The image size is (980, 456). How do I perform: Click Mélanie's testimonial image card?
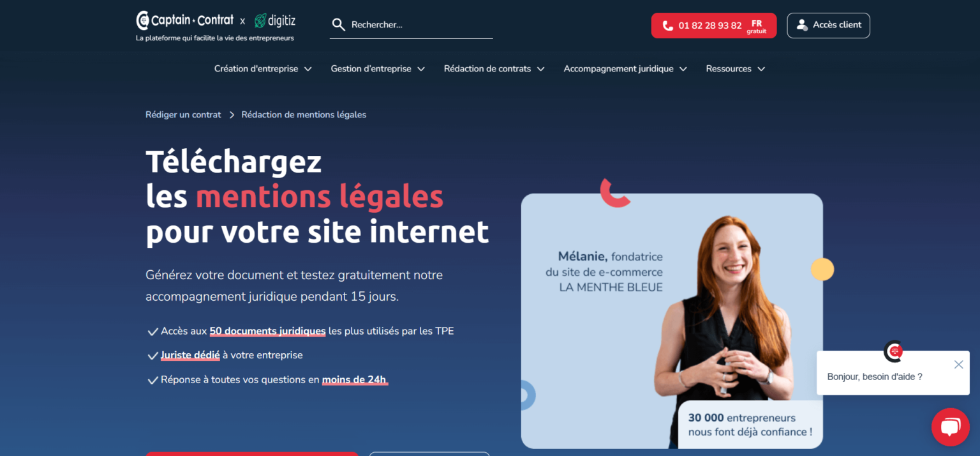(672, 321)
